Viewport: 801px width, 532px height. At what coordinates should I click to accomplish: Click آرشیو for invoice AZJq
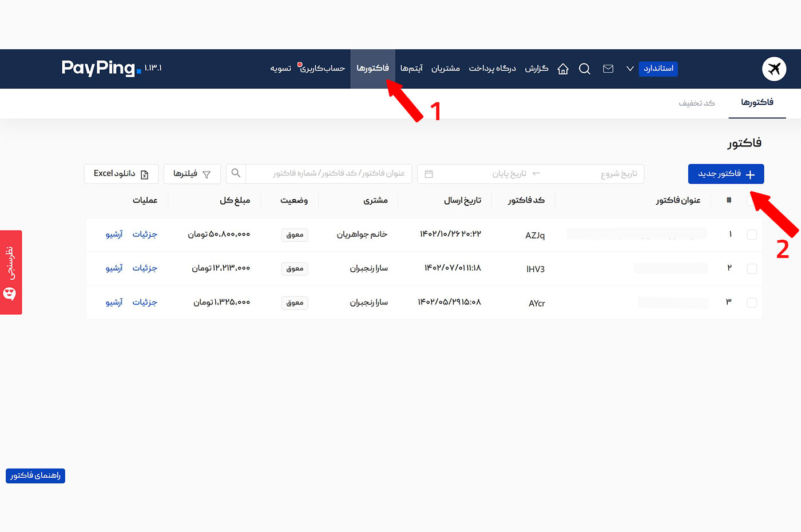[x=114, y=235]
